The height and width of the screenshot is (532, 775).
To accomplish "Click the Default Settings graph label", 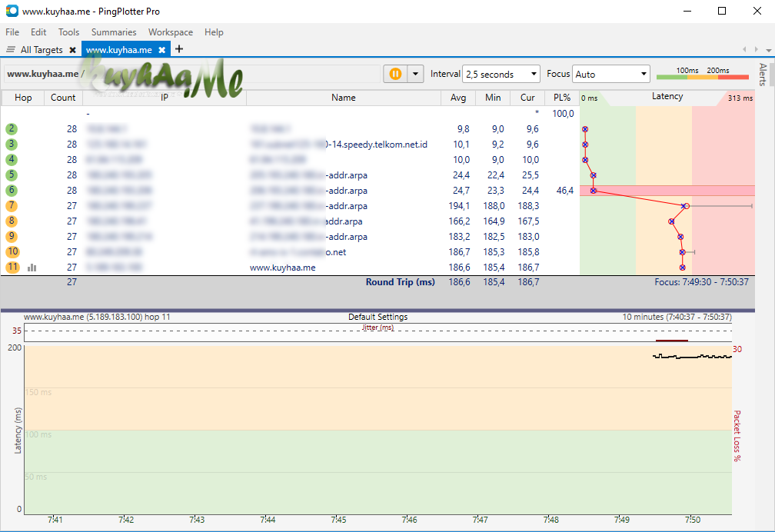I will pos(378,317).
